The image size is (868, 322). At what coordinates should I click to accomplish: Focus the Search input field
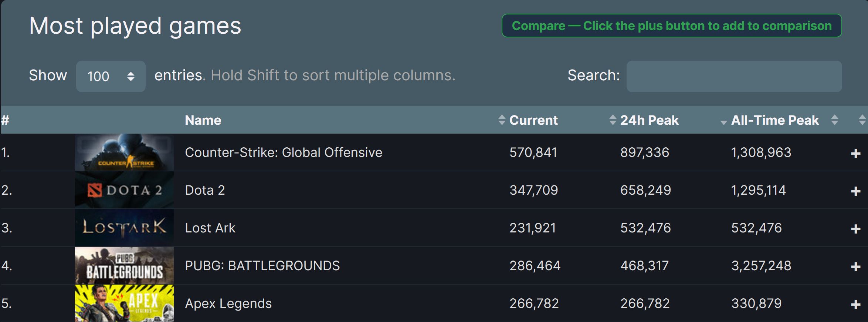click(x=734, y=76)
